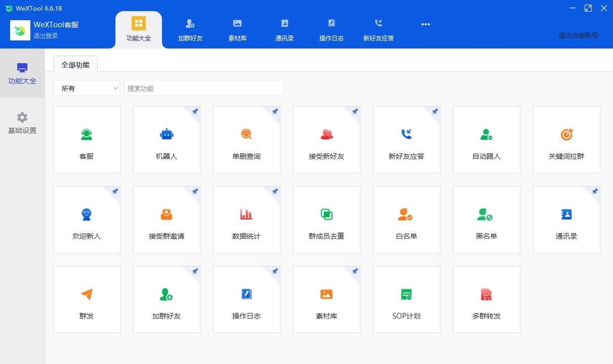This screenshot has height=364, width=613.
Task: Unpin the 通讯录 card
Action: tap(595, 192)
